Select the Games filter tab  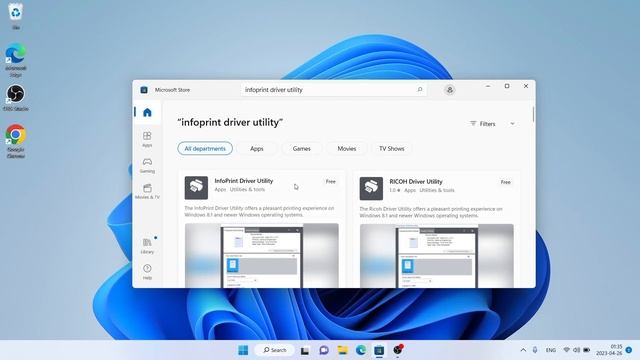pos(302,149)
